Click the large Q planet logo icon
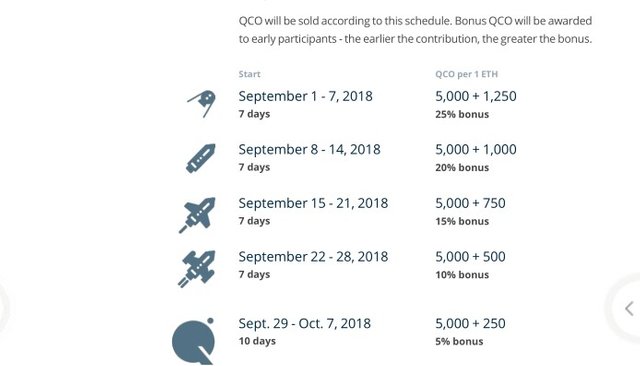 click(x=193, y=341)
